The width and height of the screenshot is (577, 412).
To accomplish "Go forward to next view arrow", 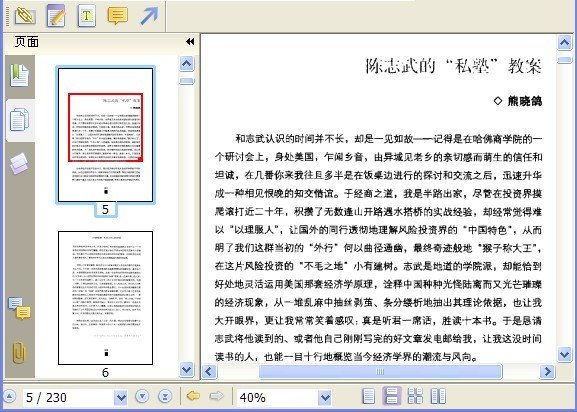I will click(216, 396).
